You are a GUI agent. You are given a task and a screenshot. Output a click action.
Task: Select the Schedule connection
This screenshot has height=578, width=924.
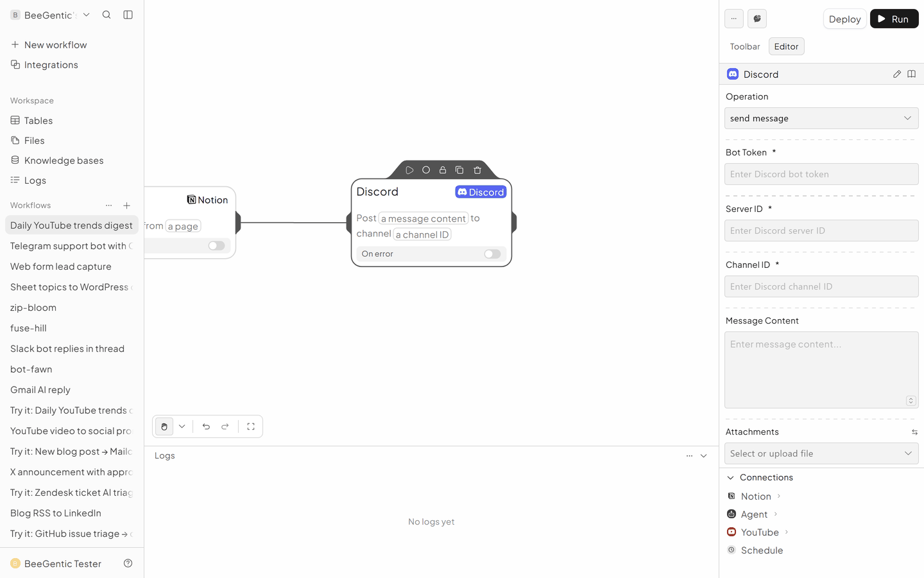[755, 550]
